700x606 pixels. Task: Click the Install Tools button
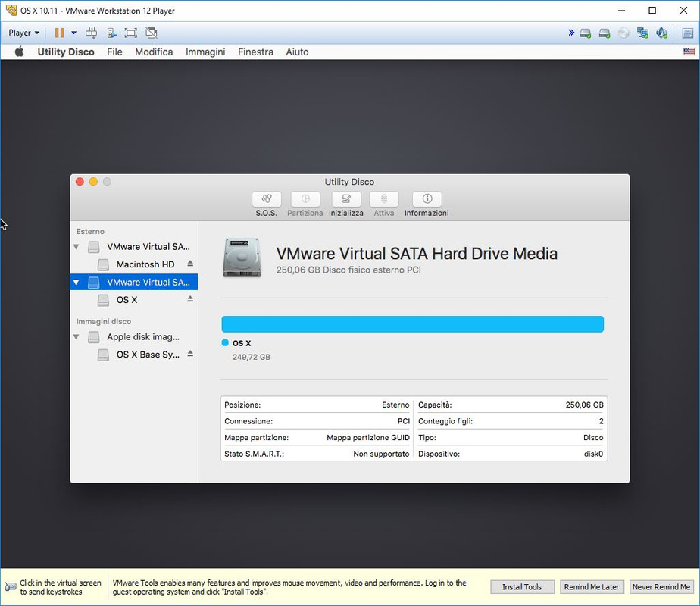pos(522,587)
